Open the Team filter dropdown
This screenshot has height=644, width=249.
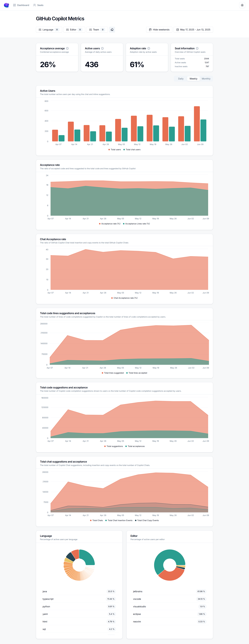tap(97, 30)
